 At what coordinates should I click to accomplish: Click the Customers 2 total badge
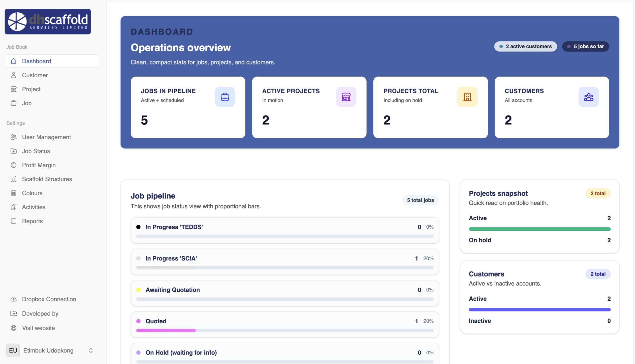click(x=598, y=274)
